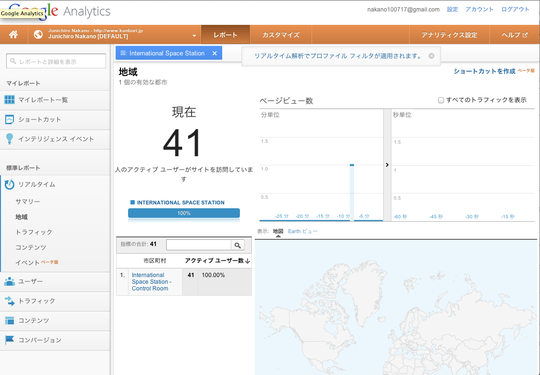Open the トラフィック realtime sub-item
The height and width of the screenshot is (375, 540).
pos(34,232)
